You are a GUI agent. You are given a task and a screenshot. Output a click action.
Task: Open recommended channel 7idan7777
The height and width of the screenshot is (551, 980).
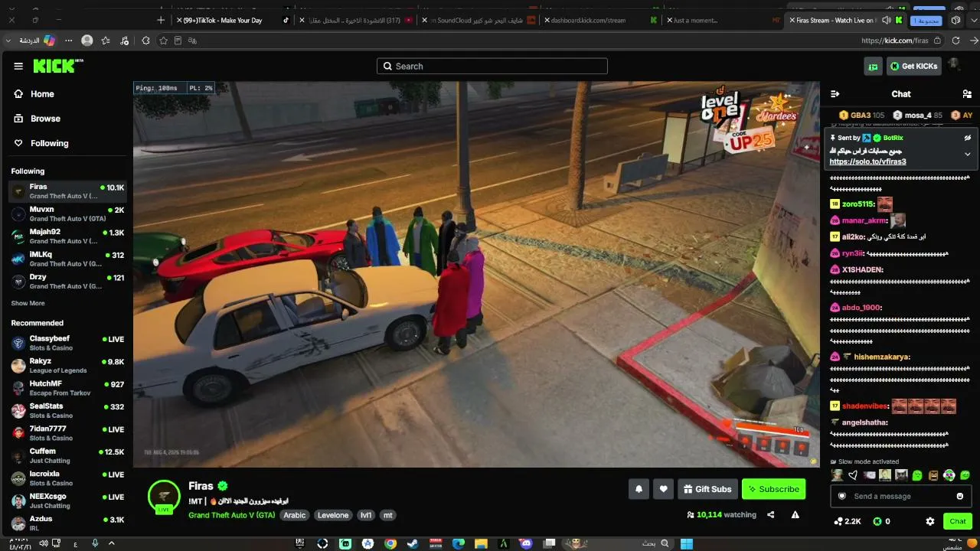point(67,433)
